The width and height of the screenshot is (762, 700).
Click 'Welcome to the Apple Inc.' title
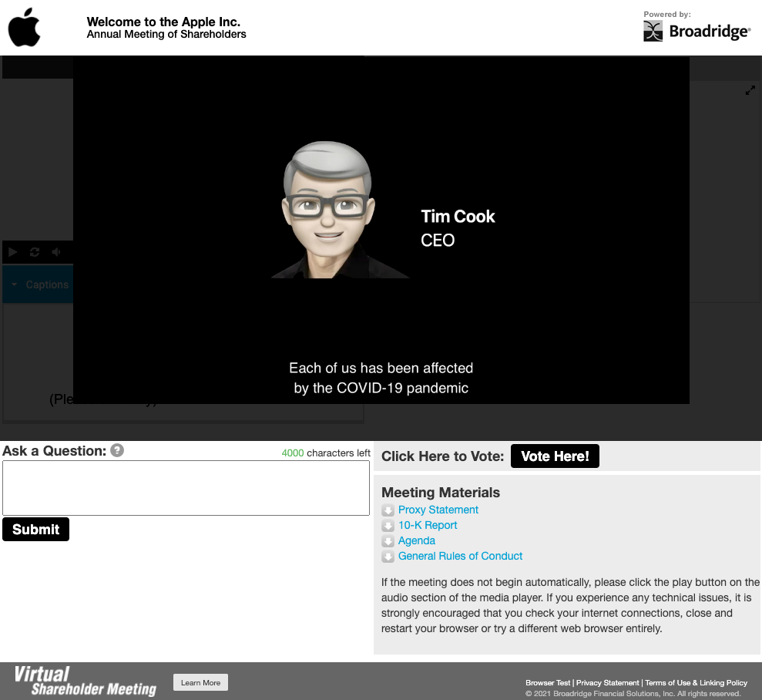click(163, 22)
